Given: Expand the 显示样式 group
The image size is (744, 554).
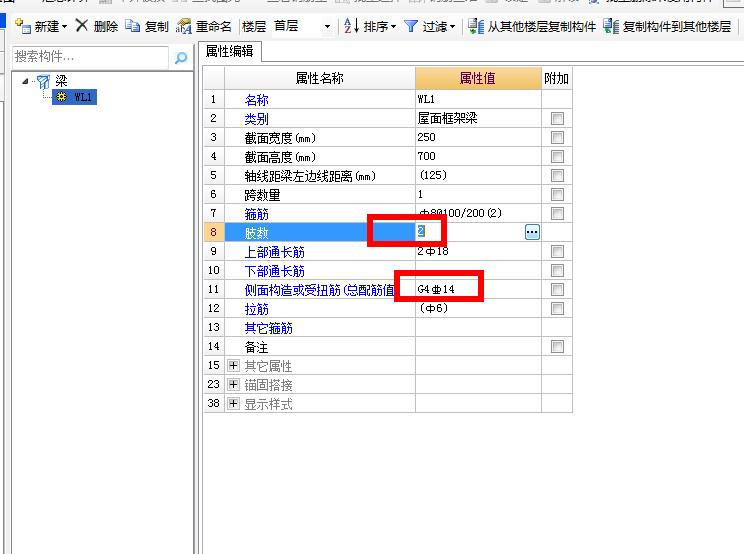Looking at the screenshot, I should pos(233,404).
